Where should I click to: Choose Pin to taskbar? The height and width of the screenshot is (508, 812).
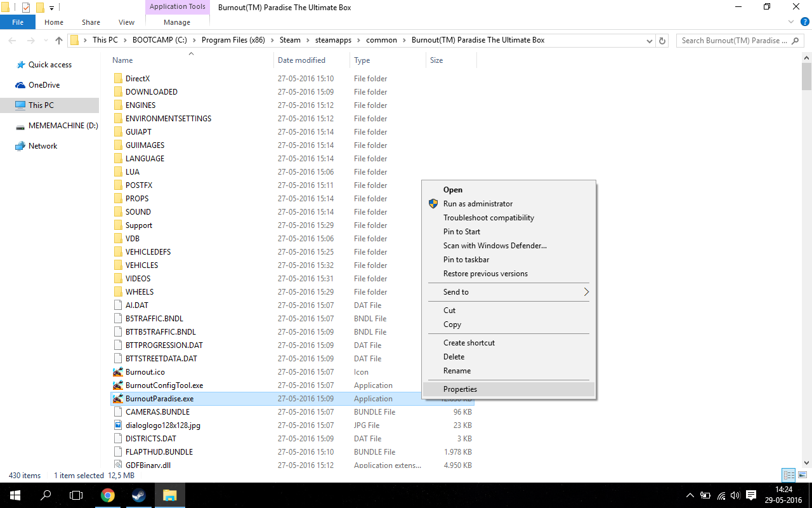coord(507,260)
